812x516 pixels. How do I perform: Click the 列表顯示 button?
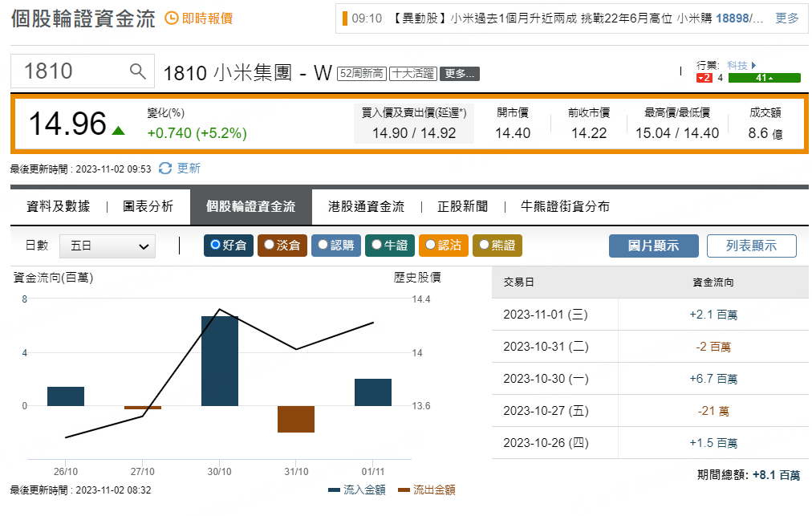coord(751,246)
